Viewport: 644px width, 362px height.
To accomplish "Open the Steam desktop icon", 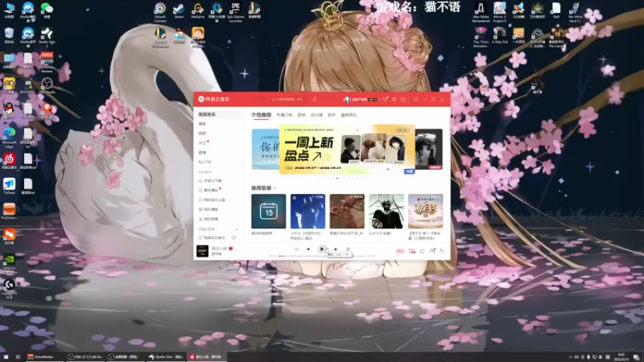I will tap(179, 11).
